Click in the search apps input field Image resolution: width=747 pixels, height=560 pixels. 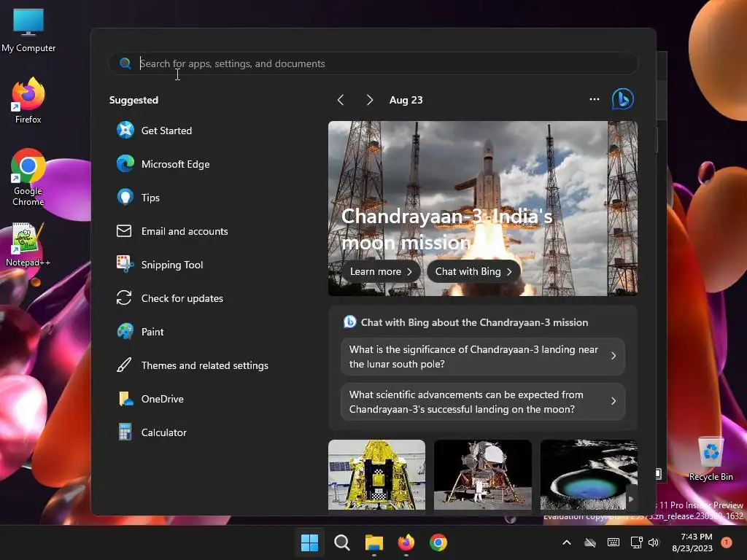click(x=373, y=63)
